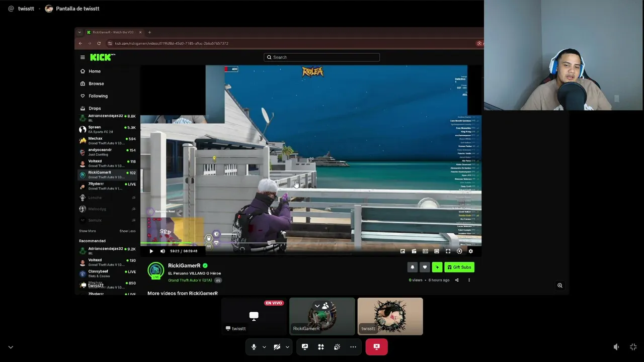Play the Kick VOD video
This screenshot has width=644, height=362.
(151, 251)
